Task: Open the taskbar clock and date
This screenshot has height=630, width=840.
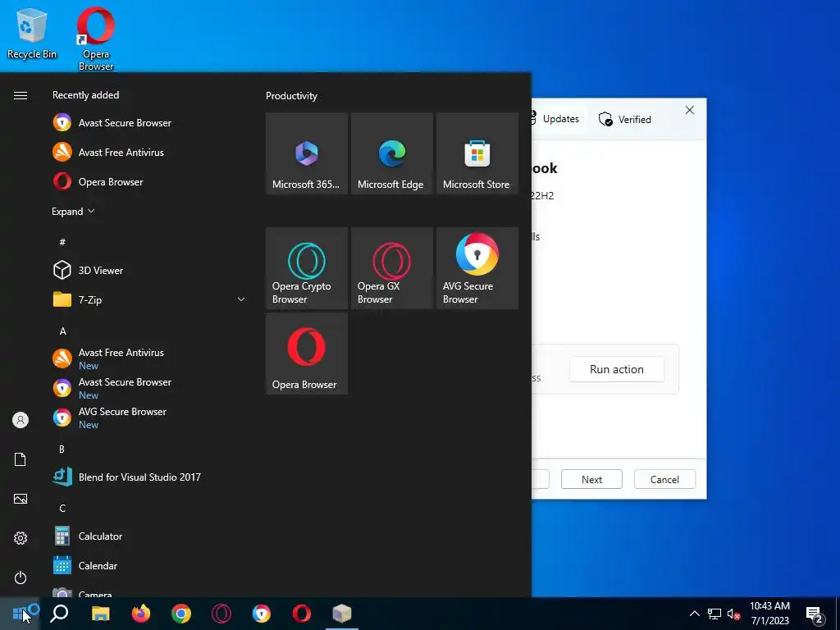Action: click(769, 614)
